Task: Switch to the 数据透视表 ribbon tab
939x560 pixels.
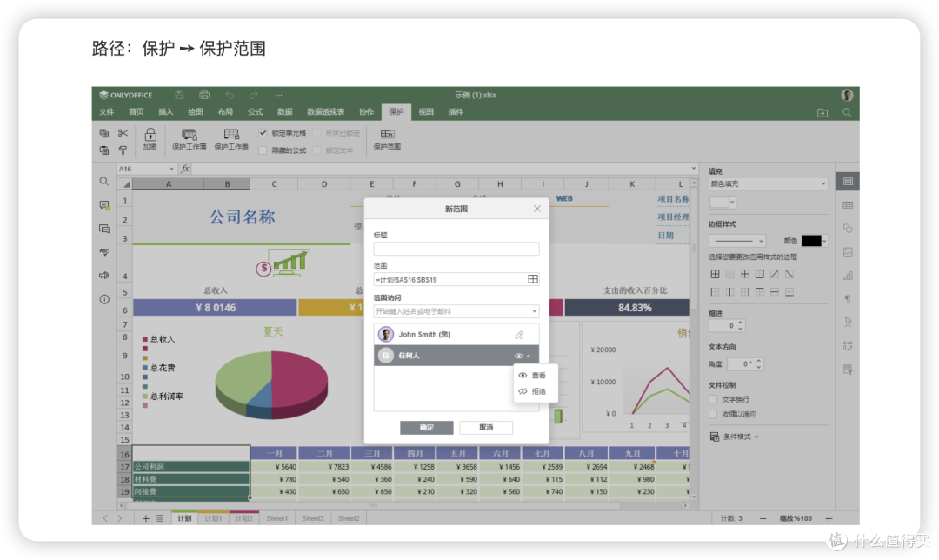Action: [x=326, y=112]
